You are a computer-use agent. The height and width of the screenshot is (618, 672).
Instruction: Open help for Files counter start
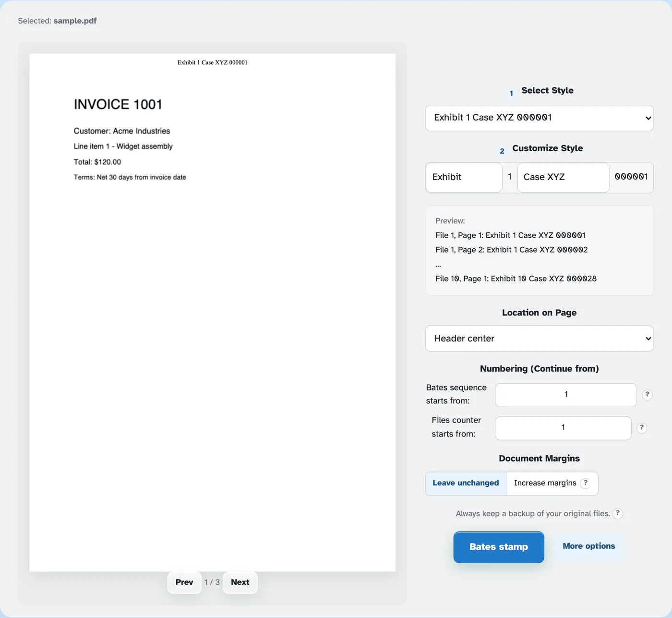click(642, 428)
